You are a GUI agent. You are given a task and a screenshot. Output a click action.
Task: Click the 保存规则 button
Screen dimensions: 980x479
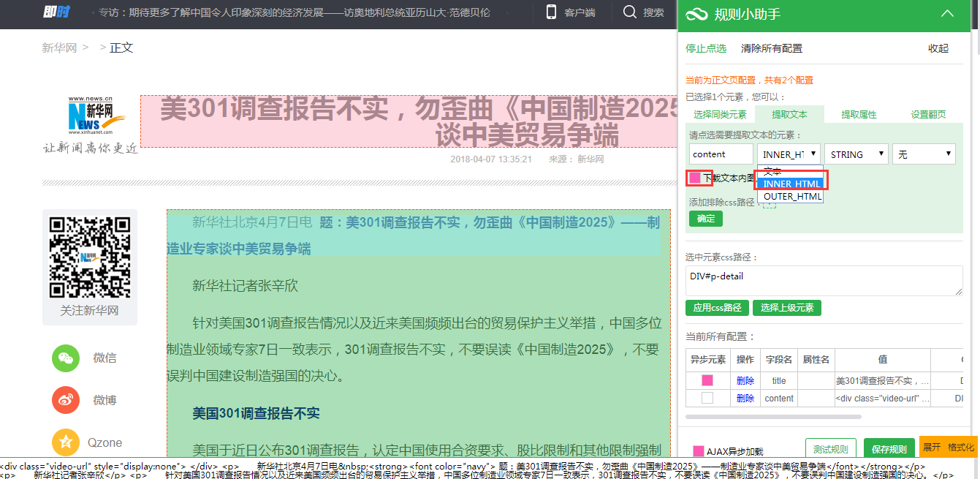(889, 449)
